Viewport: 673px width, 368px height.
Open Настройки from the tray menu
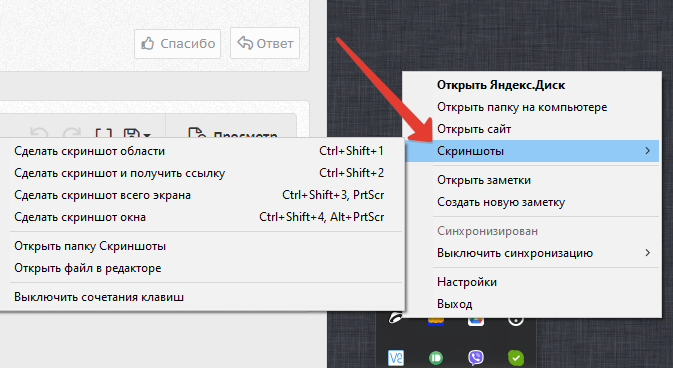[532, 282]
